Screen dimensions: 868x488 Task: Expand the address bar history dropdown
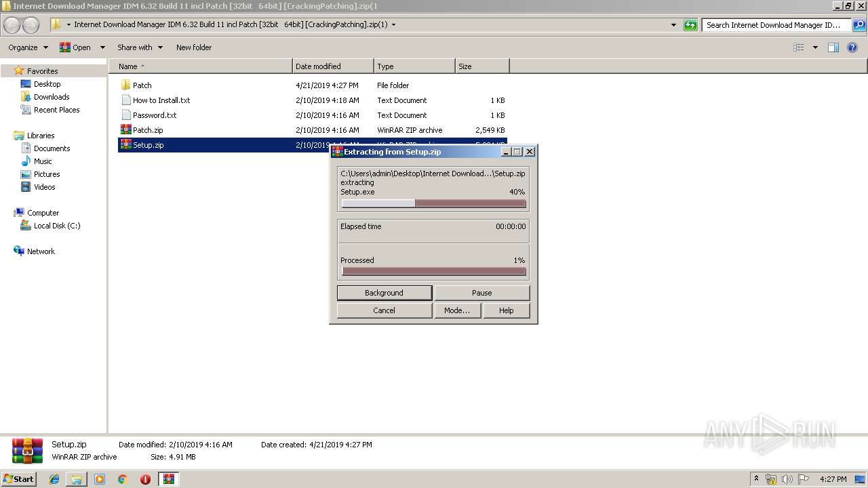point(673,25)
